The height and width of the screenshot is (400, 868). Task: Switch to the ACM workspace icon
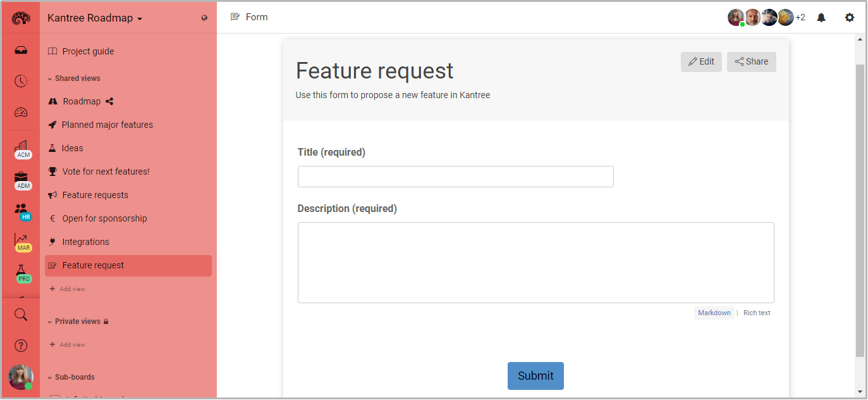[22, 149]
